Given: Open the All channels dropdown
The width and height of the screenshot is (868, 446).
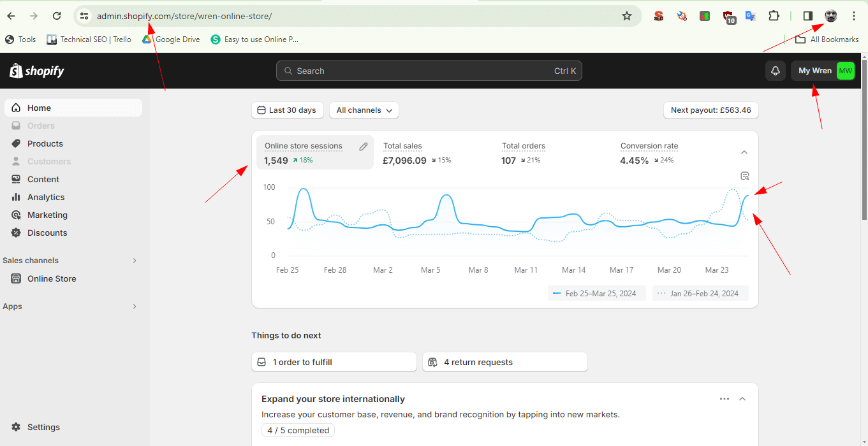Looking at the screenshot, I should pos(364,110).
